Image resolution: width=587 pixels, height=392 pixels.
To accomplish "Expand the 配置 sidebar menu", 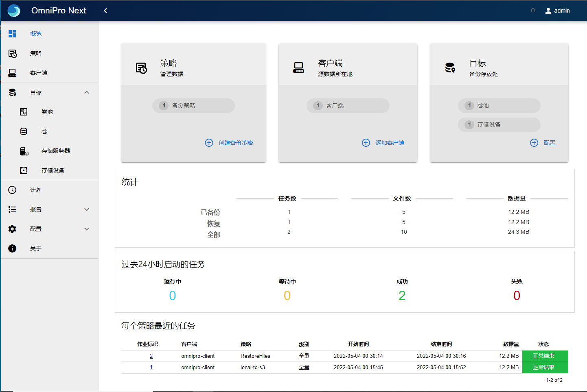I will pos(87,229).
